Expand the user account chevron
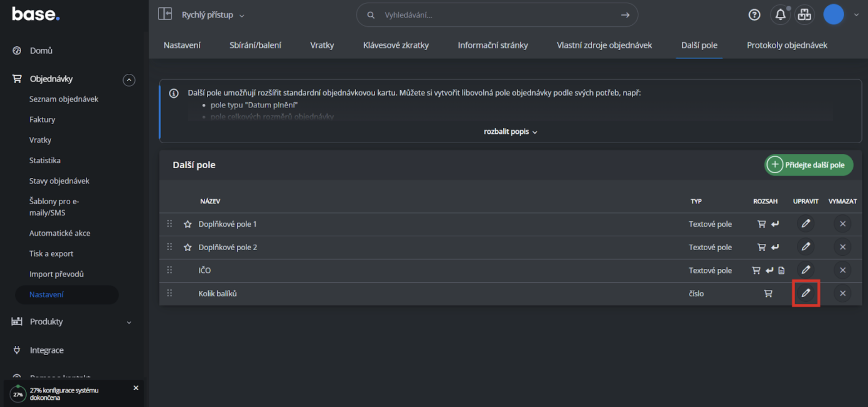Screen dimensions: 868x407 856,15
